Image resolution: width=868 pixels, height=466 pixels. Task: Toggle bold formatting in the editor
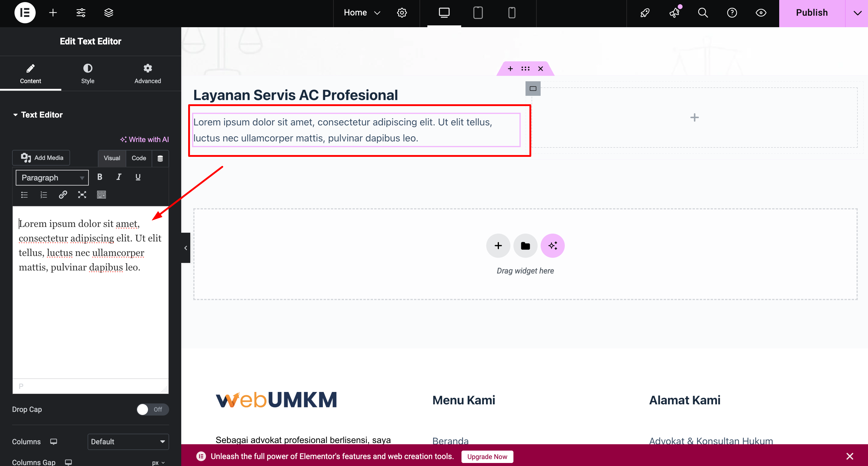[x=100, y=177]
